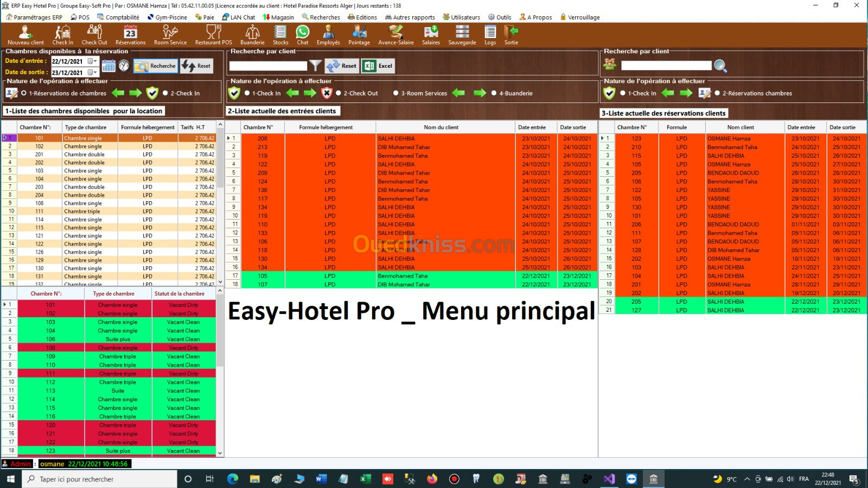This screenshot has width=868, height=488.
Task: Click the magnifying glass in the reservations search
Action: coord(720,66)
